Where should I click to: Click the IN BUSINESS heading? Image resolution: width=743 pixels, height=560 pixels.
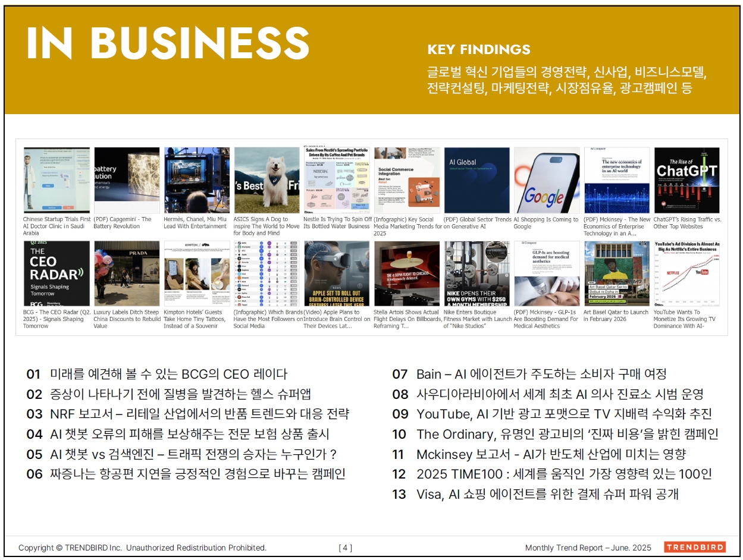coord(168,43)
